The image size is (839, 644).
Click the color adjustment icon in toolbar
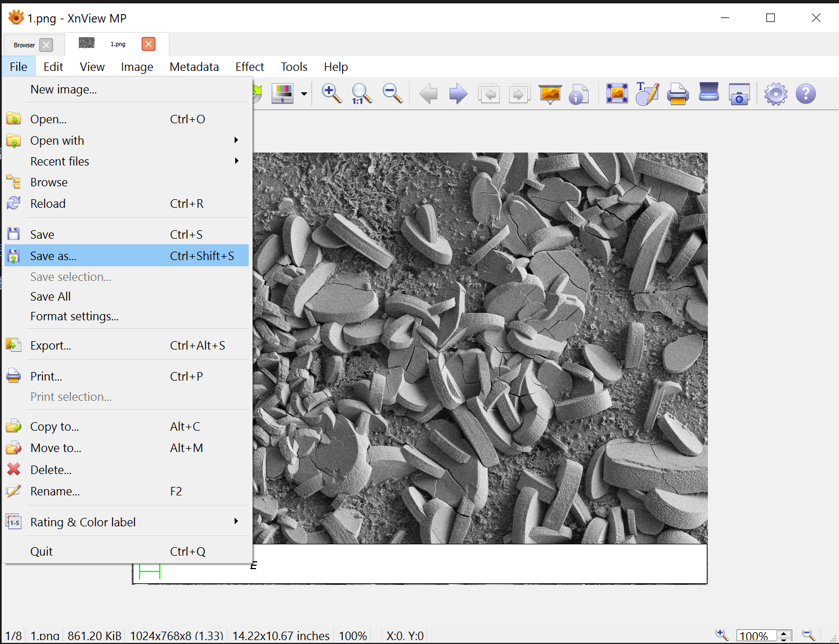(x=282, y=93)
